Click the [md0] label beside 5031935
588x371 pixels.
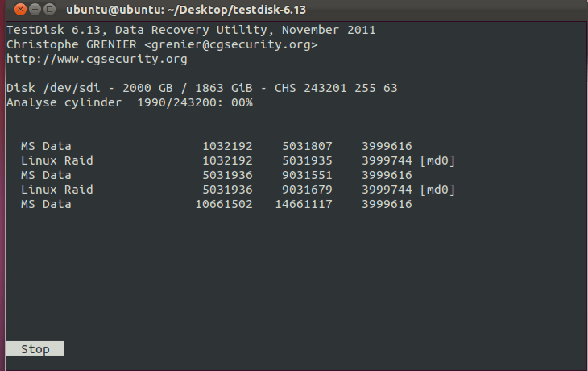(x=437, y=161)
